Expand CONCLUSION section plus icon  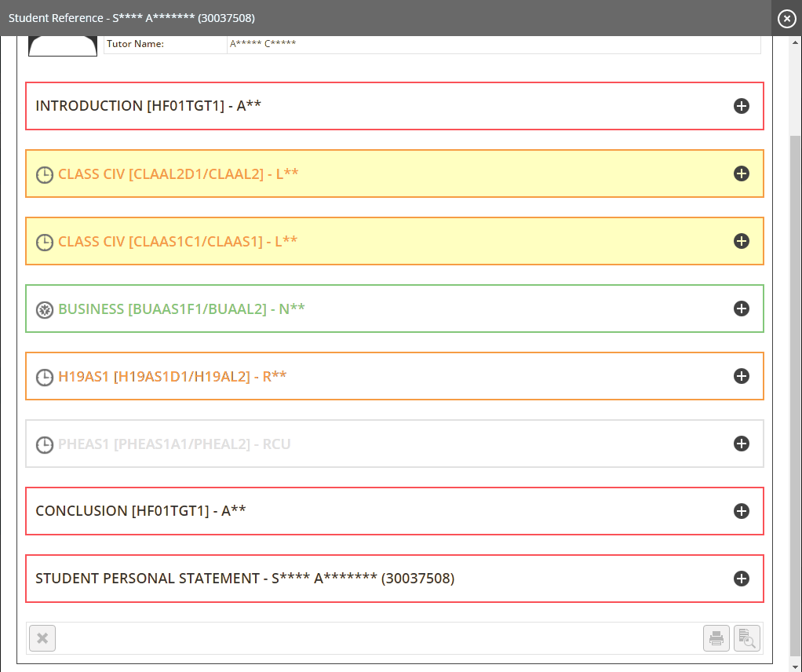click(x=742, y=511)
